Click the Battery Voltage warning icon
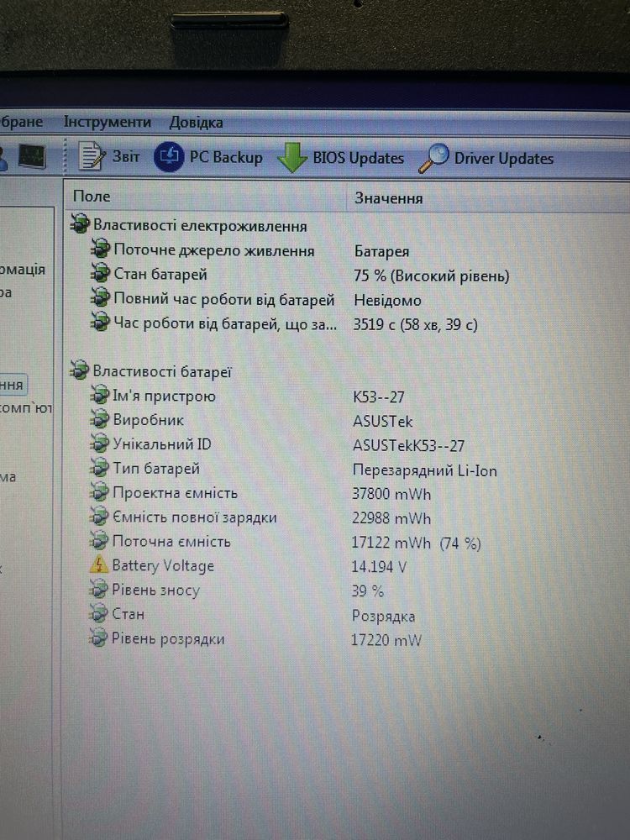This screenshot has width=630, height=840. [x=99, y=564]
